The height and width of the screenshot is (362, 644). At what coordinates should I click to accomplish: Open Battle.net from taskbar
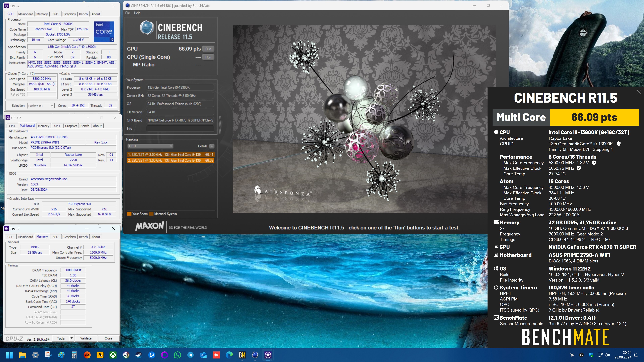152,355
